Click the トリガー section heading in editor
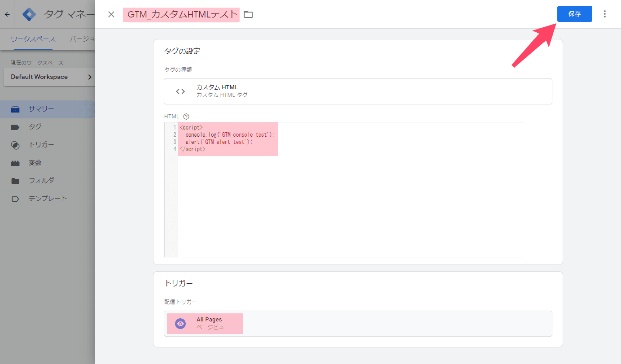621x364 pixels. [179, 283]
